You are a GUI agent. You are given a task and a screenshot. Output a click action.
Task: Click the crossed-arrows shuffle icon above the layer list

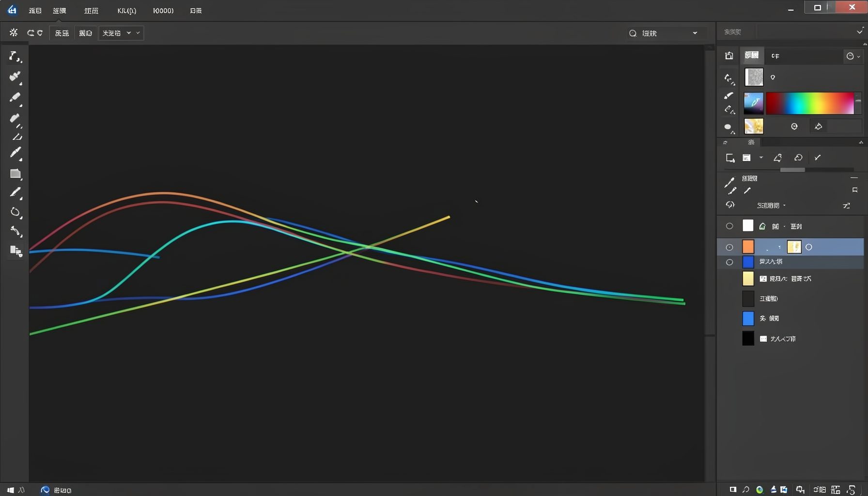(x=846, y=206)
